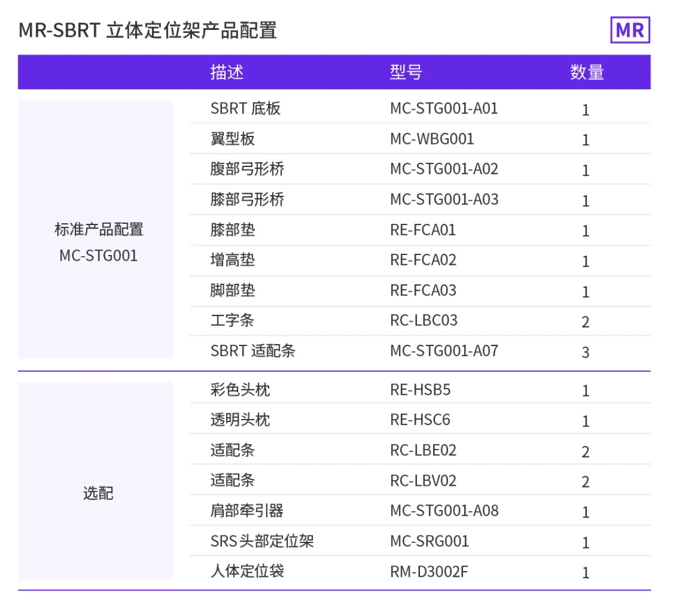This screenshot has width=673, height=616.
Task: Click model number MC-STG001-A01
Action: coord(444,108)
